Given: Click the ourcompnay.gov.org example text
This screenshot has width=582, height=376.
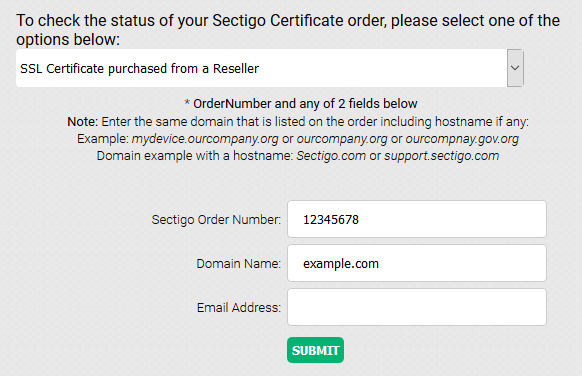Looking at the screenshot, I should click(462, 139).
